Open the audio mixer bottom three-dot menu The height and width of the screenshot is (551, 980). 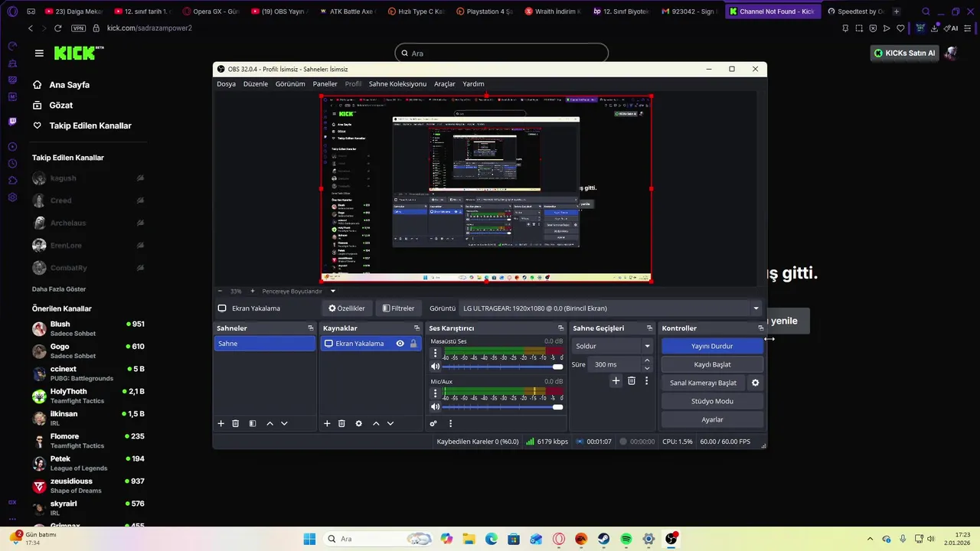(x=450, y=423)
